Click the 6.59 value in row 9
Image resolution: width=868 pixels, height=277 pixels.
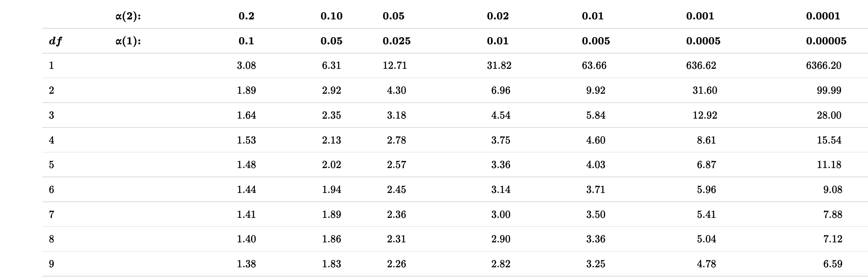(x=833, y=264)
